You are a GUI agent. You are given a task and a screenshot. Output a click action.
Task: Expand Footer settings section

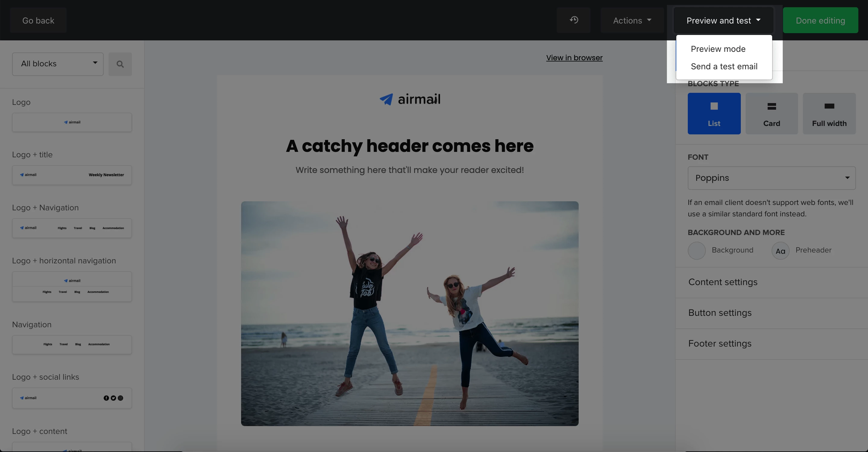point(720,344)
